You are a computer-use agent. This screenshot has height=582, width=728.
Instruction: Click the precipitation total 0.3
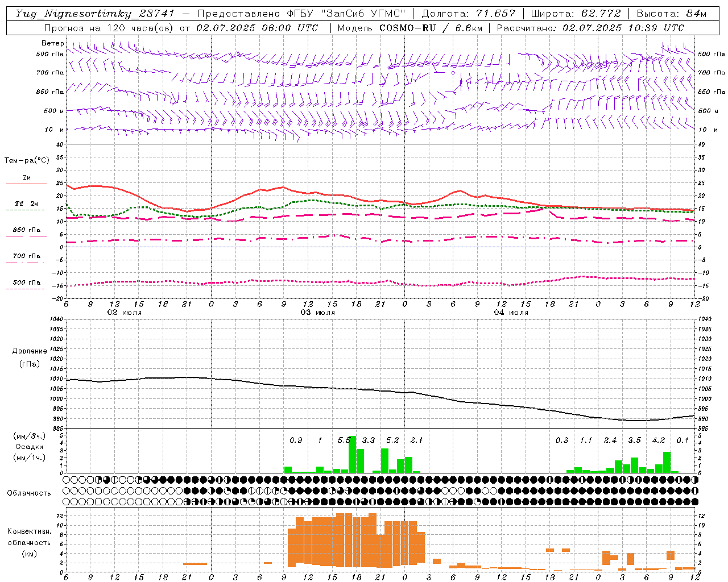[562, 440]
